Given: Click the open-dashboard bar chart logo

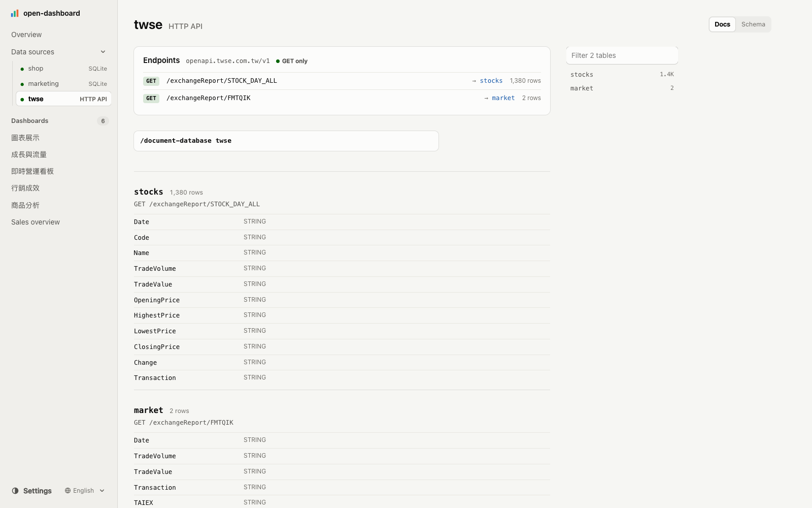Looking at the screenshot, I should click(x=15, y=13).
